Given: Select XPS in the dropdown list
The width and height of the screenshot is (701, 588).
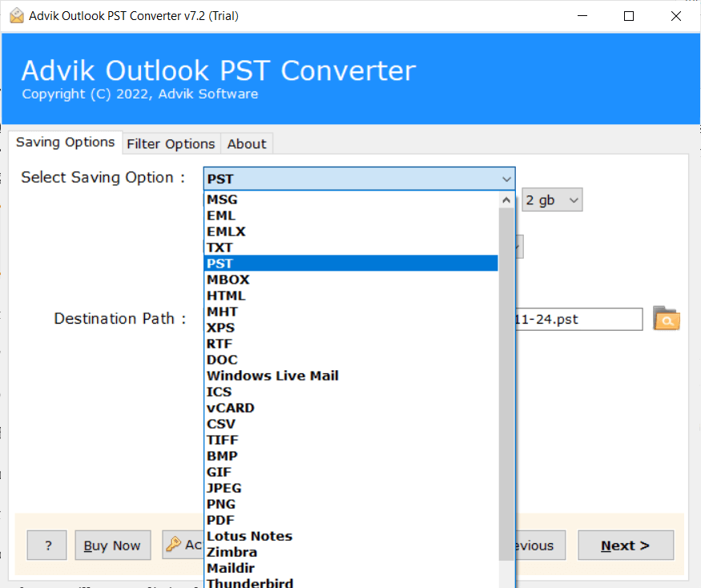Looking at the screenshot, I should [x=351, y=328].
